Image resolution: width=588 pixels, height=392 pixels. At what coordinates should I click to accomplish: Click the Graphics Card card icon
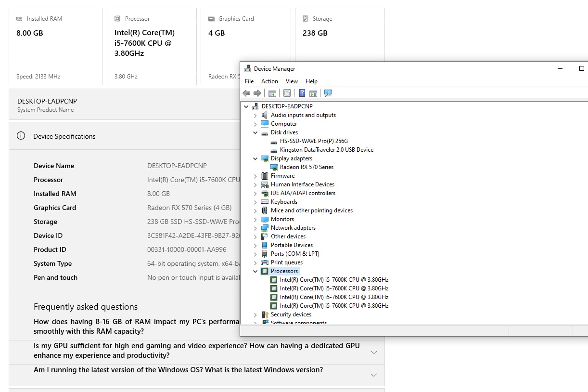(211, 19)
